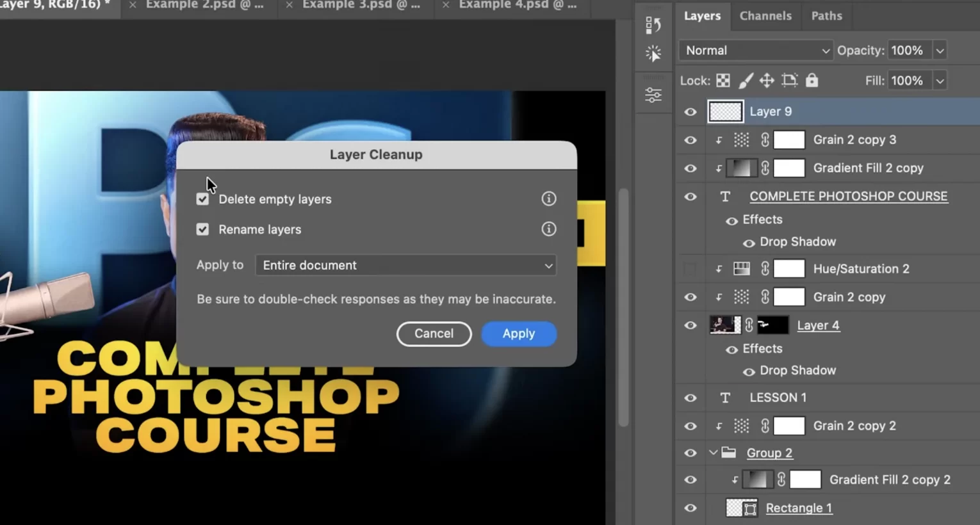Open the Opacity dropdown arrow
This screenshot has width=980, height=525.
[940, 51]
